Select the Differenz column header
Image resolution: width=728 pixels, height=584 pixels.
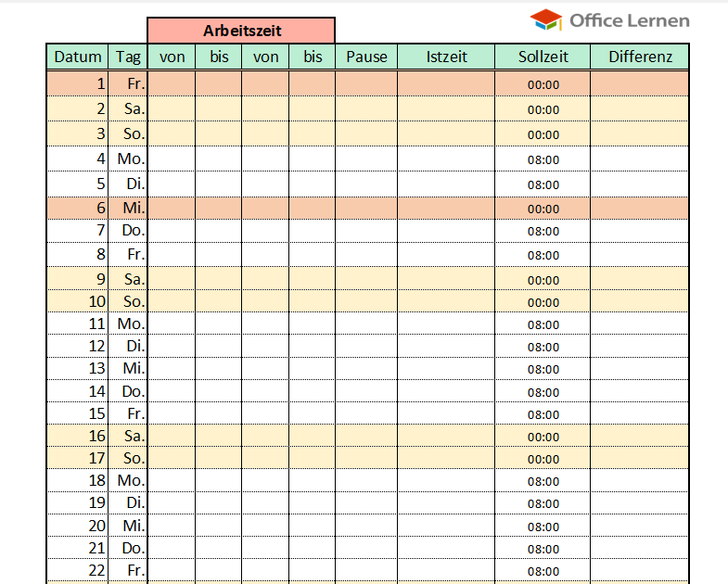[640, 57]
